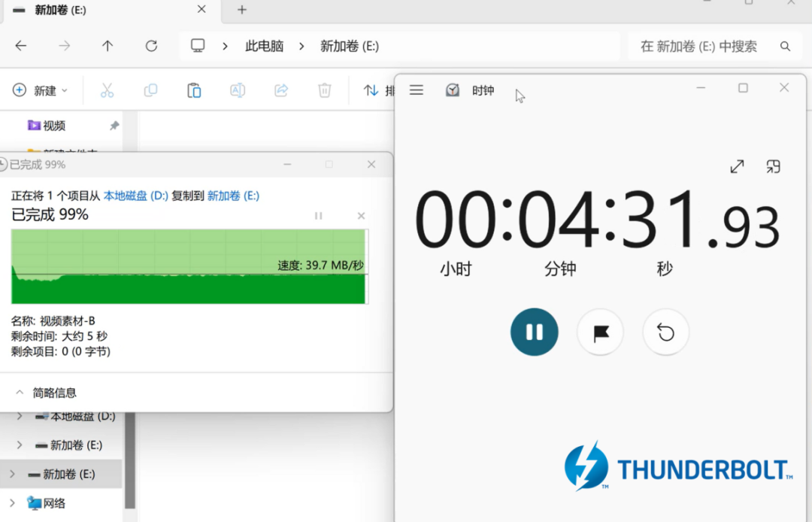Click the 新加卷 (E:) breadcrumb
The height and width of the screenshot is (522, 812).
[x=350, y=46]
